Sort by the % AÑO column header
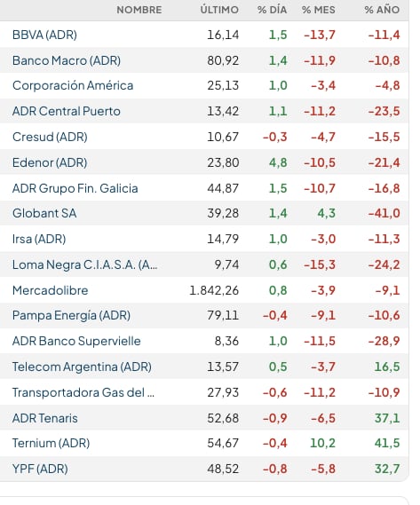Screen dimensions: 420x505 click(382, 10)
